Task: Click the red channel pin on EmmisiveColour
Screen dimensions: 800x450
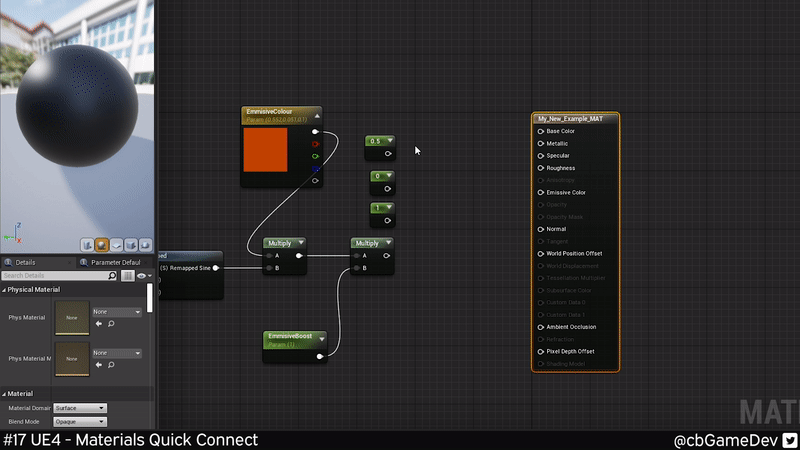Action: point(316,144)
